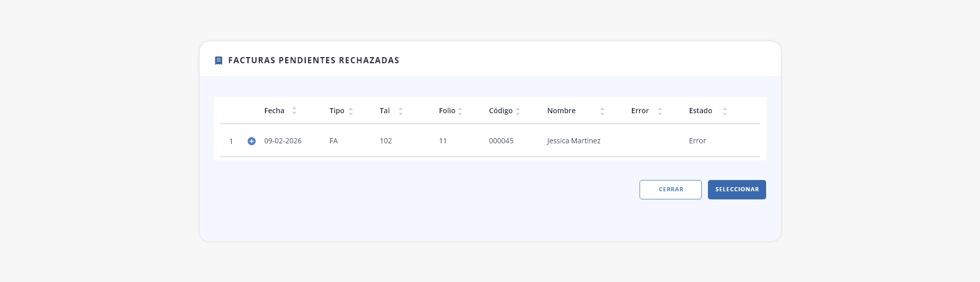Select the Fecha column header label
The width and height of the screenshot is (980, 282).
click(x=274, y=111)
